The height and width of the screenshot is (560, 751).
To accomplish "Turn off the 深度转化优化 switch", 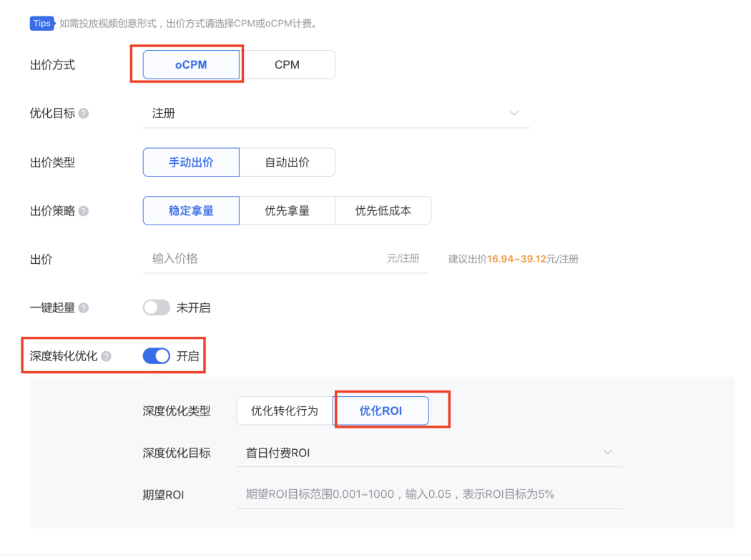I will (x=156, y=356).
